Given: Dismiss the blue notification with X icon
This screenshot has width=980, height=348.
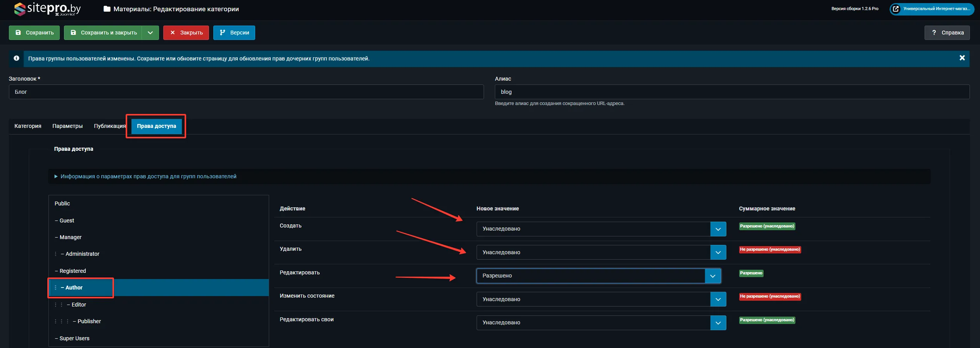Looking at the screenshot, I should [962, 58].
